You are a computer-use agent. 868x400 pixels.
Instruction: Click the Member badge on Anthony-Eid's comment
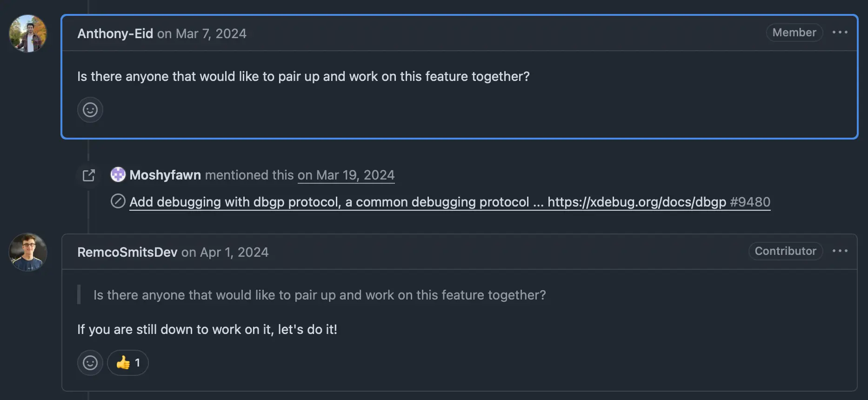click(794, 33)
